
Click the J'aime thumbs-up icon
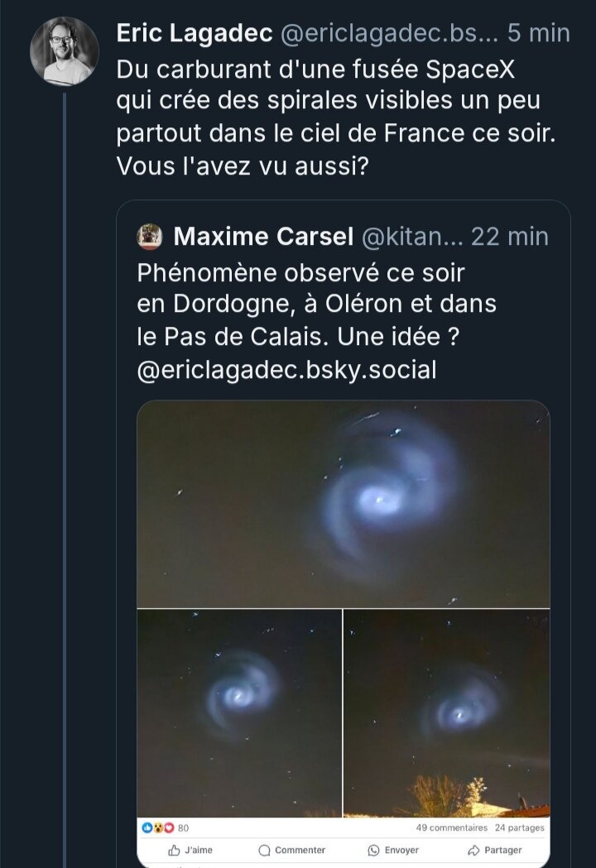coord(175,850)
